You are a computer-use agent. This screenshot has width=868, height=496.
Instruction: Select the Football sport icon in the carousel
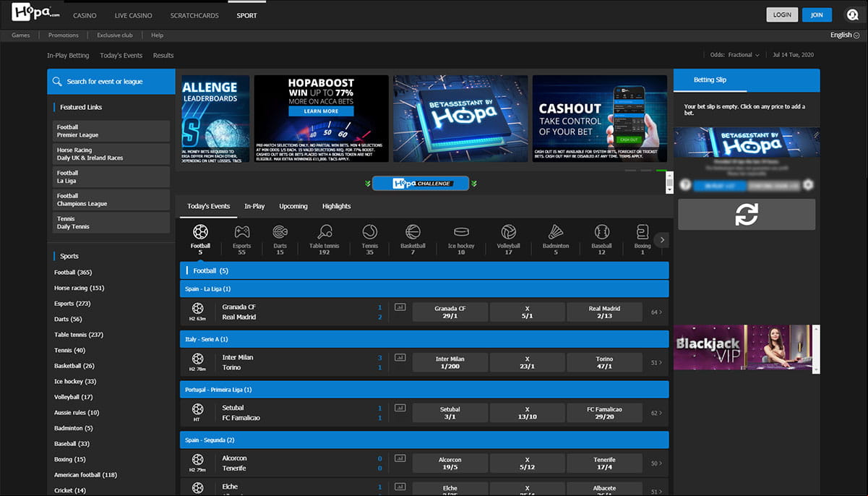[x=200, y=232]
